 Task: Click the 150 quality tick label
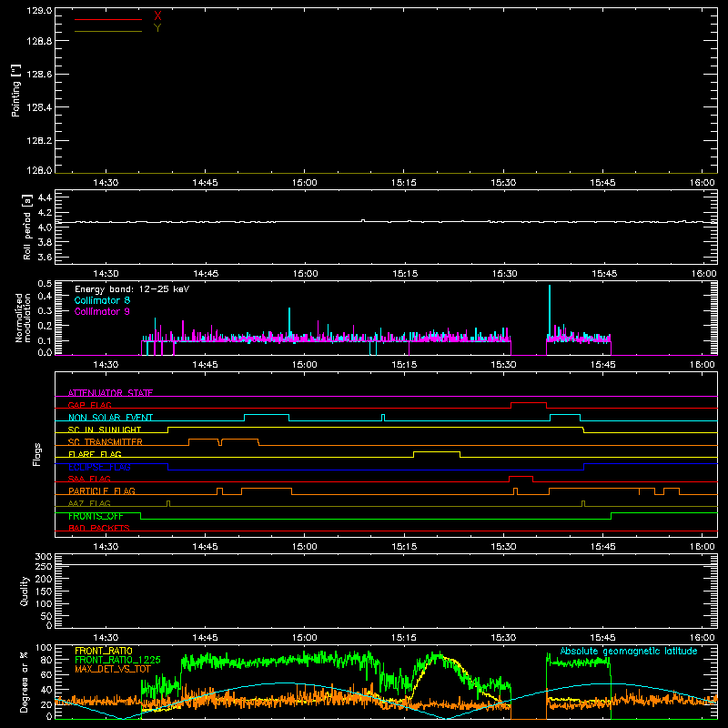tap(44, 591)
